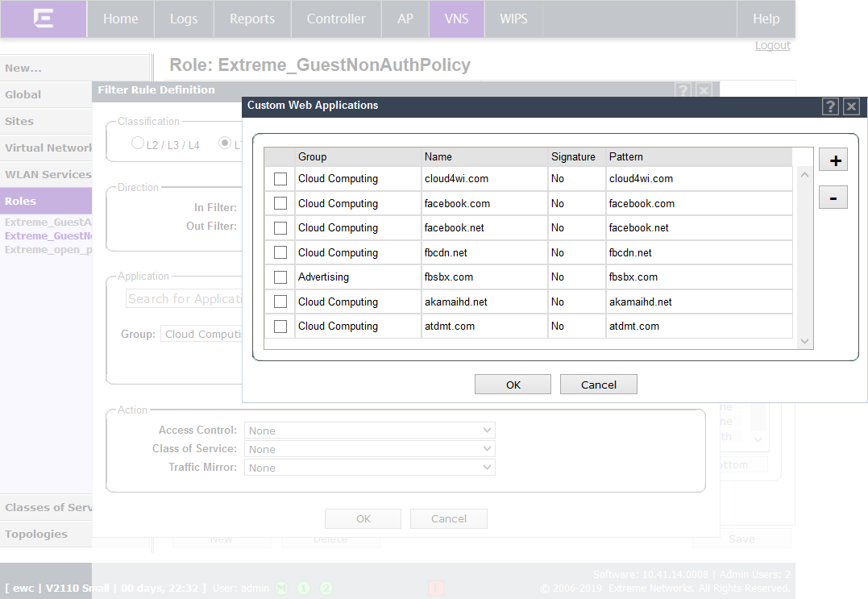Open the VNS tab
Screen dimensions: 868x599
coord(457,19)
